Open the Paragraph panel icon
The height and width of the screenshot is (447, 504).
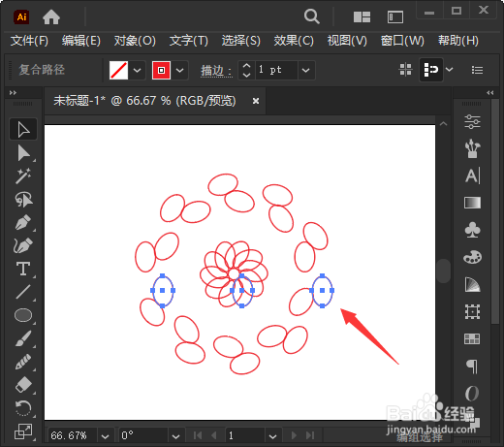click(472, 367)
